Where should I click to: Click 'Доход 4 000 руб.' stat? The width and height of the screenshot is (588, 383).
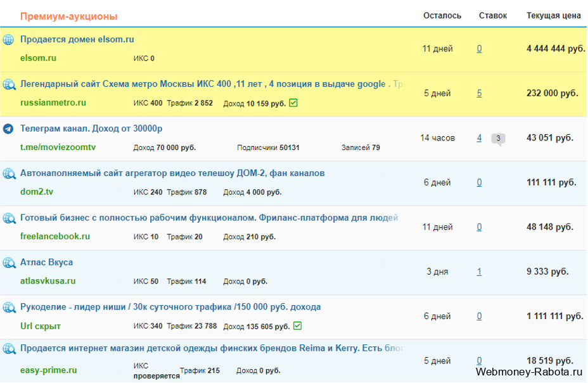[x=252, y=192]
